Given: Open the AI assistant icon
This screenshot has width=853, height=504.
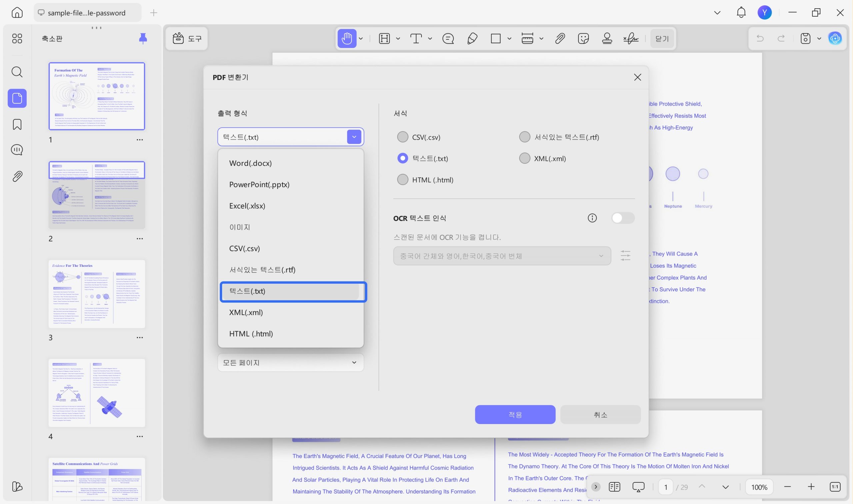Looking at the screenshot, I should [x=835, y=38].
